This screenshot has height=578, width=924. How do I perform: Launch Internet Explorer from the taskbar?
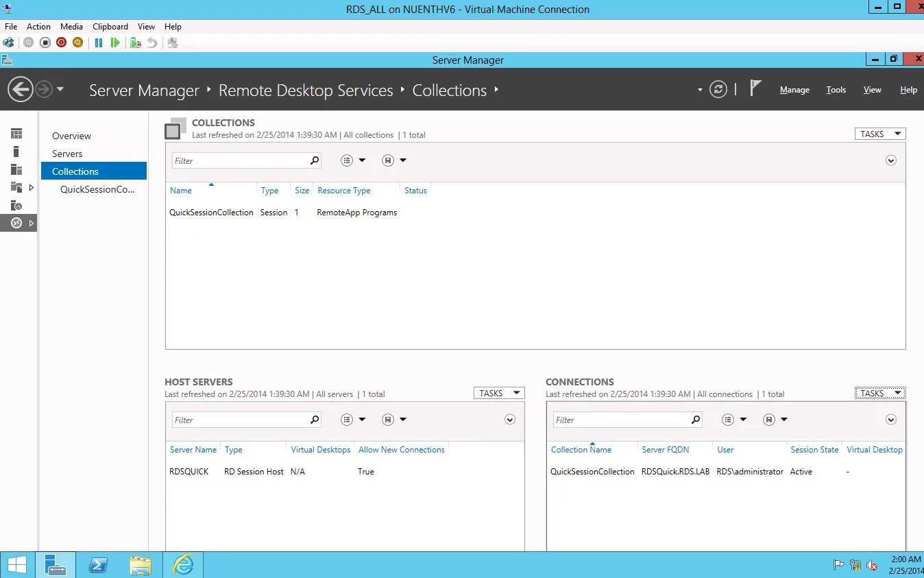pos(183,565)
